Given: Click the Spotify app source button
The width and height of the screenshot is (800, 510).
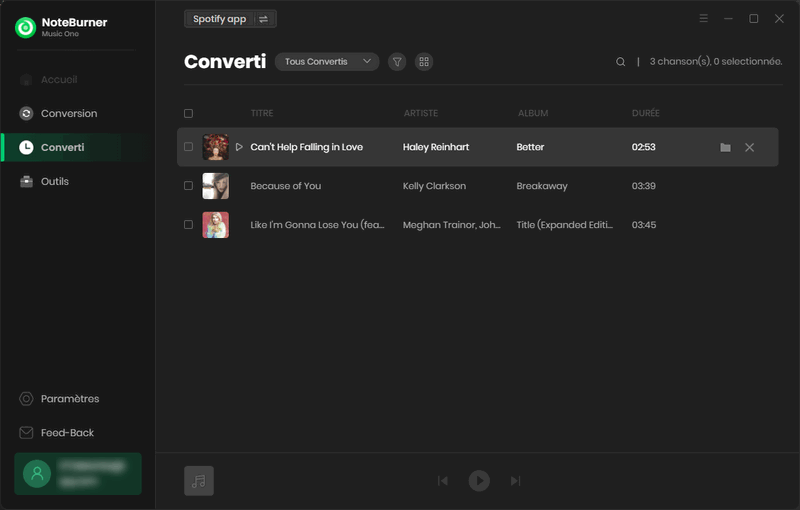Looking at the screenshot, I should coord(219,19).
